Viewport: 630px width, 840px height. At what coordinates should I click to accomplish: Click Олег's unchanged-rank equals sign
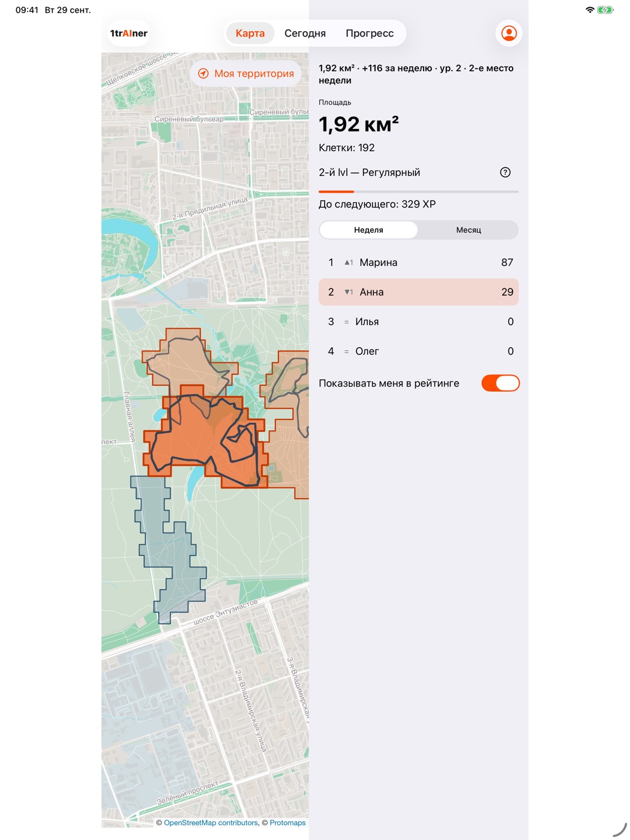346,352
